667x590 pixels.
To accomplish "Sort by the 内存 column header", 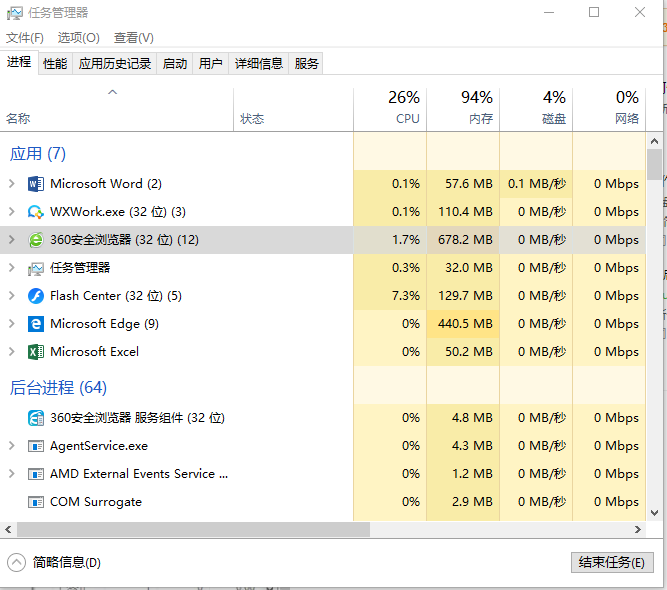I will coord(463,110).
